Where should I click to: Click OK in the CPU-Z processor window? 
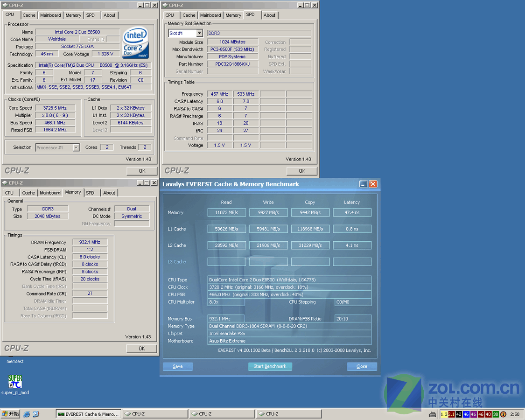click(142, 171)
